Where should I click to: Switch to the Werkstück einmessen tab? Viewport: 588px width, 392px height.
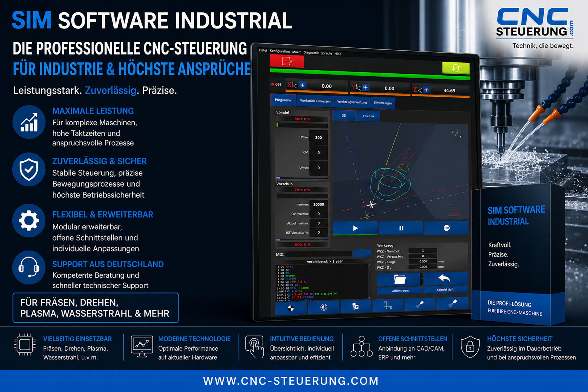coord(315,101)
